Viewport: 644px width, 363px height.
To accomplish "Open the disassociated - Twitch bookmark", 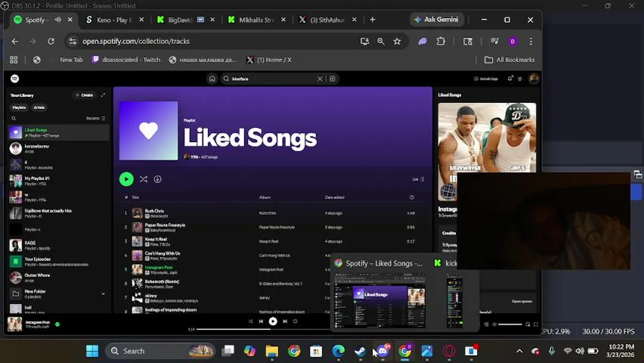I will pyautogui.click(x=126, y=59).
